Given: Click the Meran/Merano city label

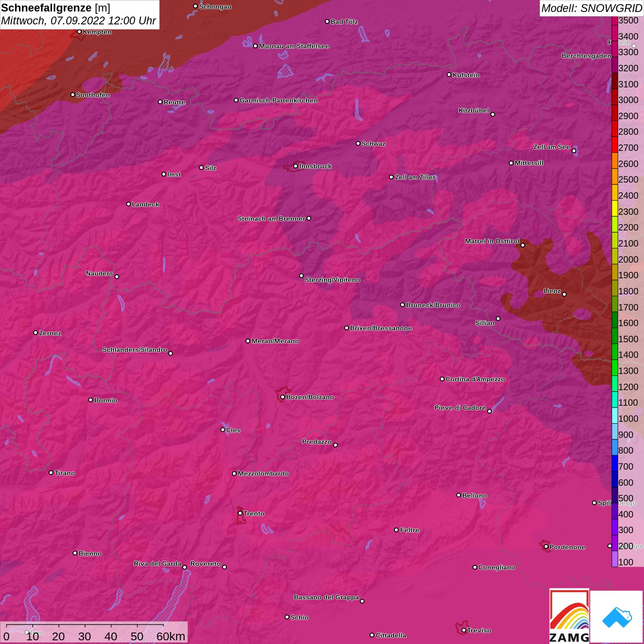Looking at the screenshot, I should [275, 341].
